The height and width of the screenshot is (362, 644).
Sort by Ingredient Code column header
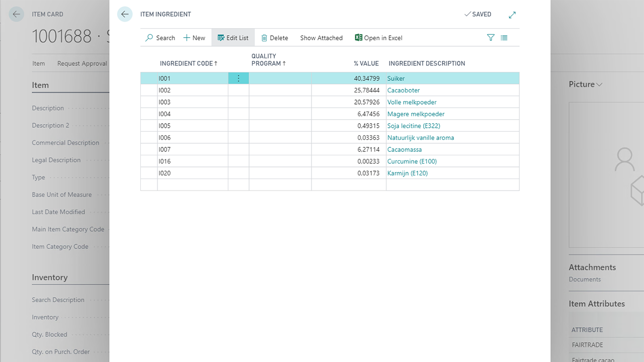click(x=189, y=63)
